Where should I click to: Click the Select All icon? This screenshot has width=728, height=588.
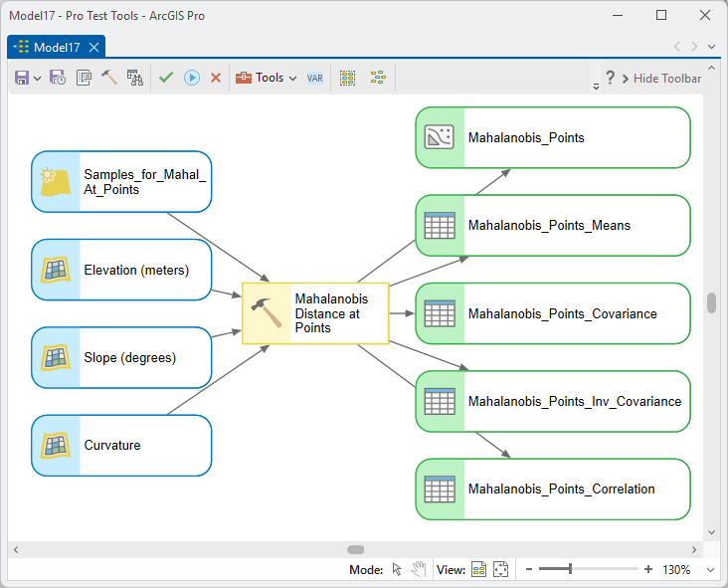[347, 78]
